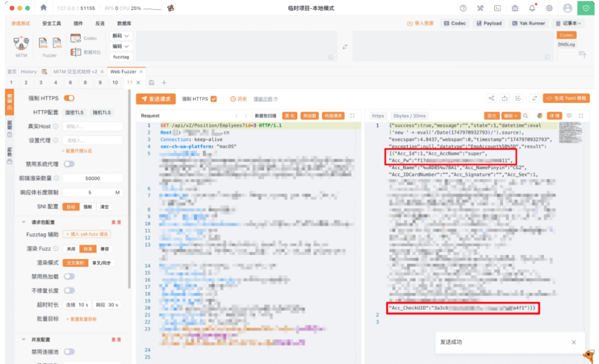Open the notifications bell icon
Image resolution: width=599 pixels, height=364 pixels.
click(x=532, y=8)
